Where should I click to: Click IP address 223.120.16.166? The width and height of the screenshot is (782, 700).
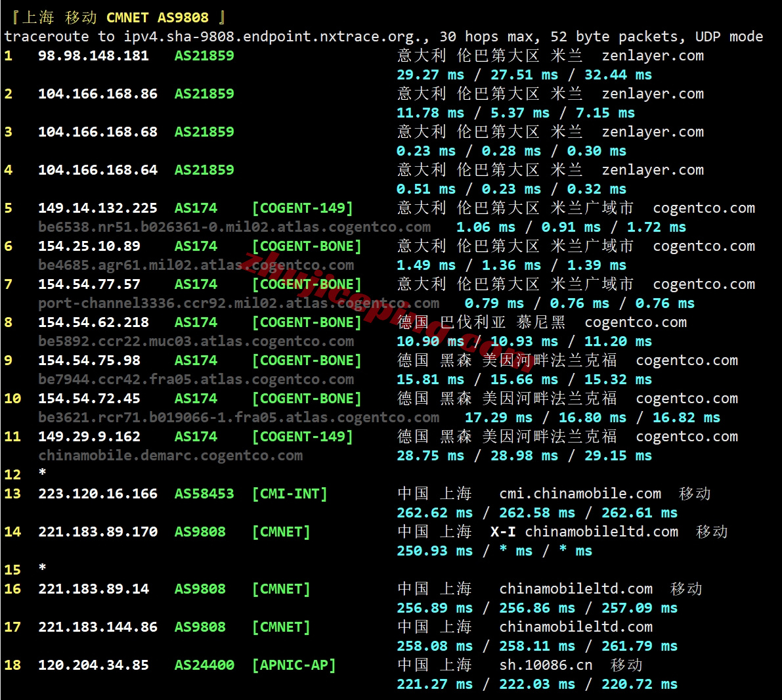coord(98,493)
